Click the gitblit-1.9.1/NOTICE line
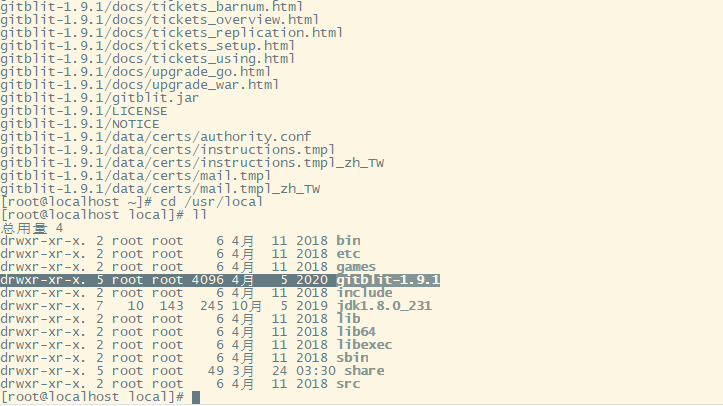Viewport: 723px width, 406px height. coord(80,124)
